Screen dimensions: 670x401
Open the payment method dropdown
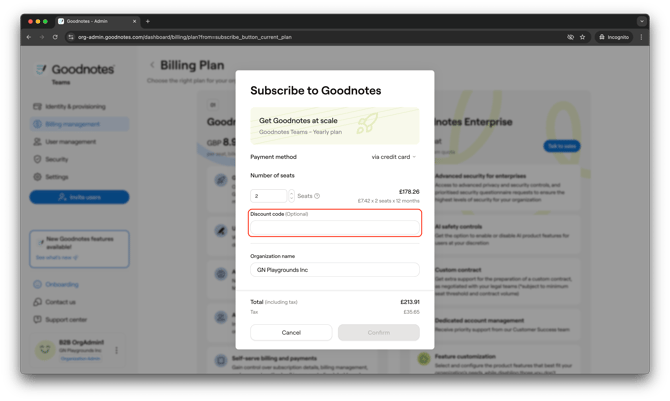point(393,157)
